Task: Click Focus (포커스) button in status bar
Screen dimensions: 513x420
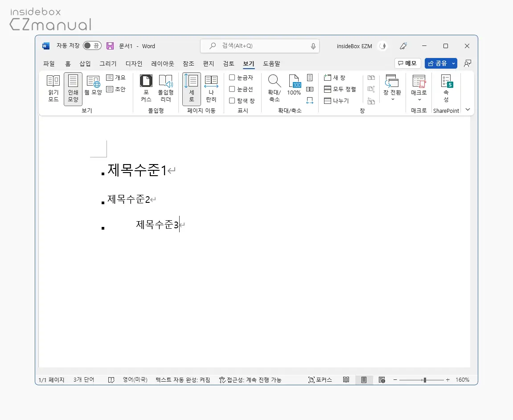Action: click(x=320, y=380)
